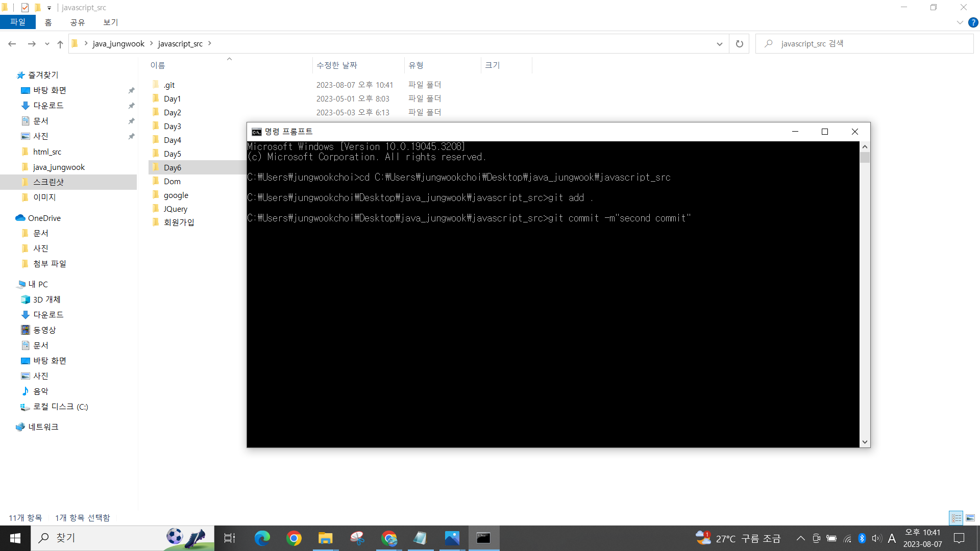Switch to large thumbnails view icon
The height and width of the screenshot is (551, 980).
point(970,518)
